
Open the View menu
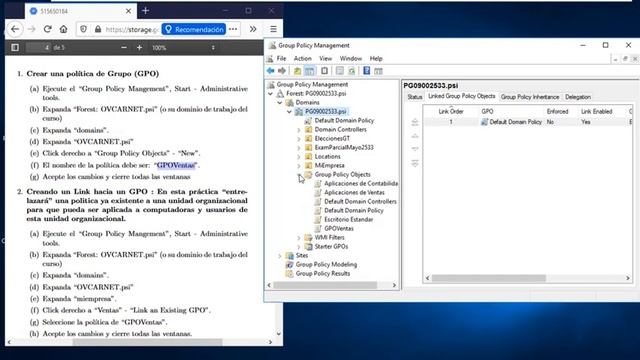325,58
